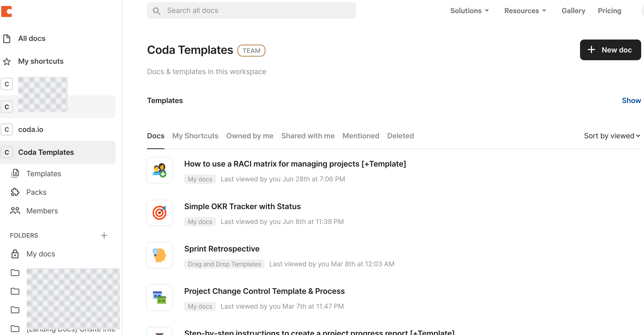Click the Show templates link
The image size is (644, 335).
(x=631, y=100)
